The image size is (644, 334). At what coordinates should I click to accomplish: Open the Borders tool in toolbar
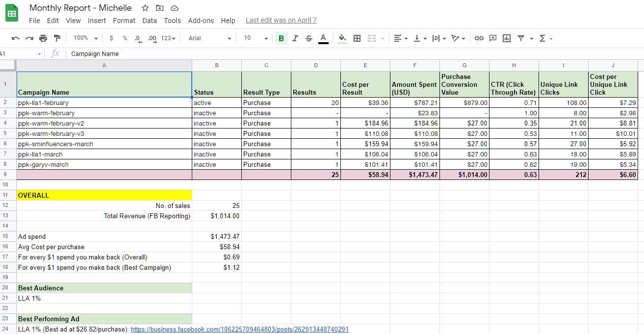357,38
